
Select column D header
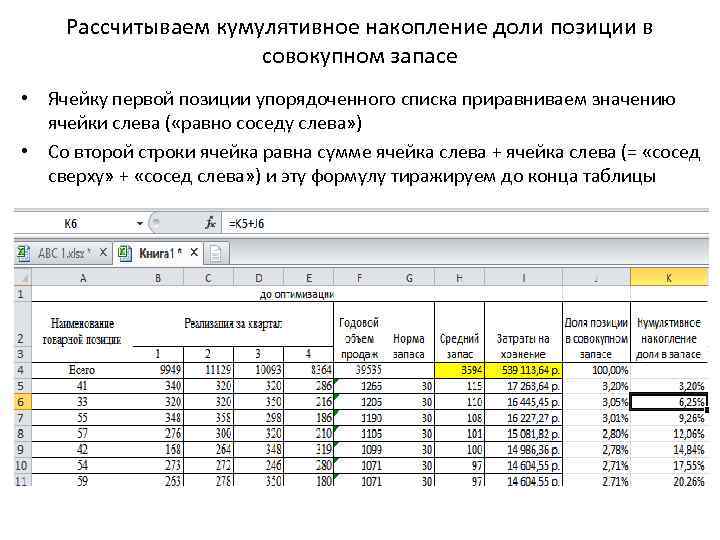(259, 278)
